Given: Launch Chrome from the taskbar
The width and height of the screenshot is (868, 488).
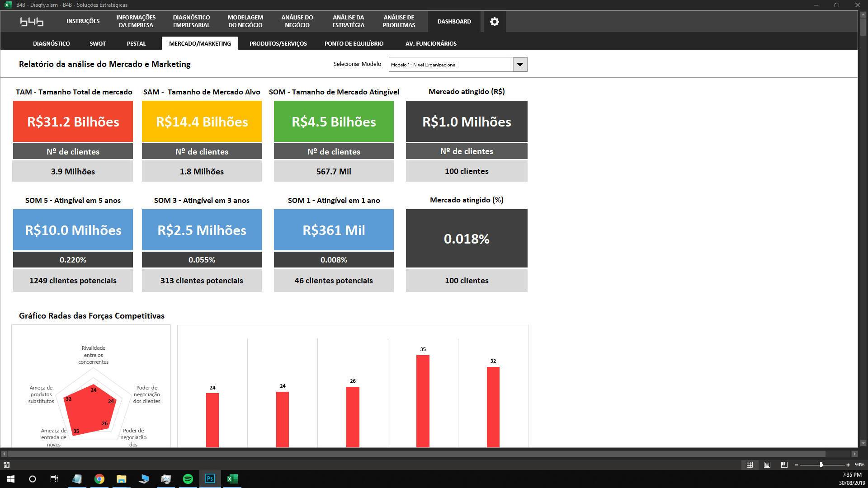Looking at the screenshot, I should 99,479.
